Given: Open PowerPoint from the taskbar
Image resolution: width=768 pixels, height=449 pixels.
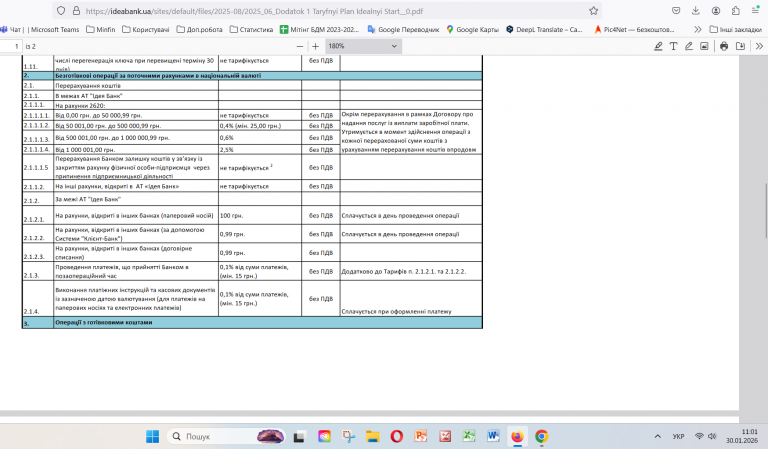Looking at the screenshot, I should (421, 436).
